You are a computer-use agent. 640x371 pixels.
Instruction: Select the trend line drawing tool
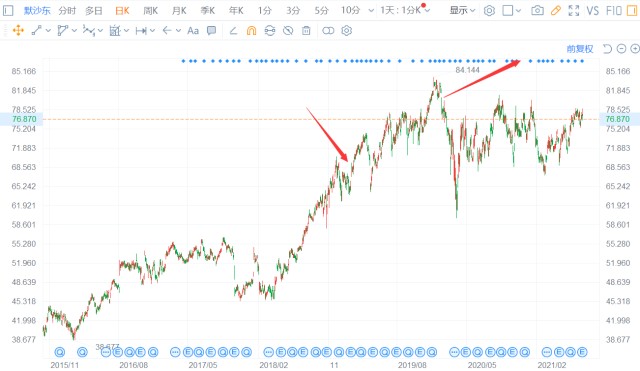(x=36, y=30)
